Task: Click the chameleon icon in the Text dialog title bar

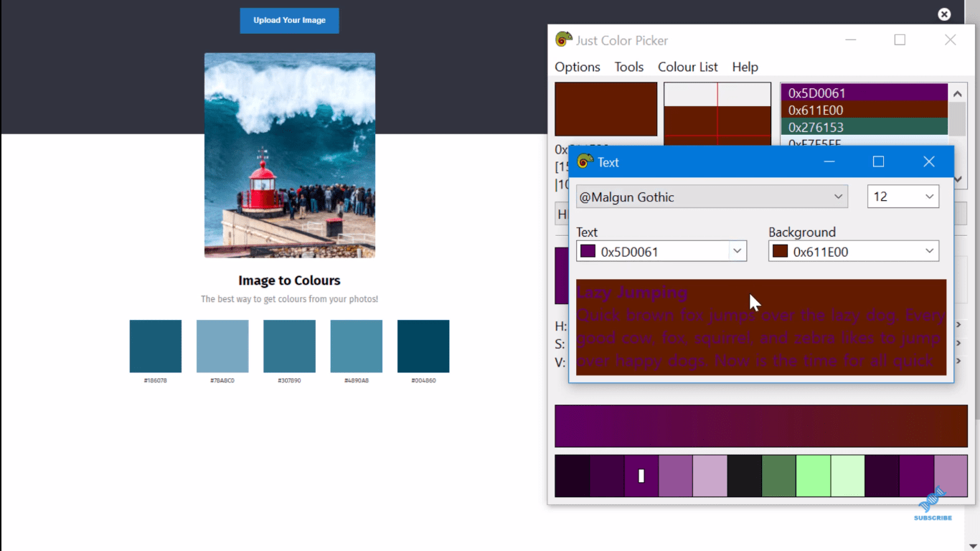Action: click(x=585, y=162)
